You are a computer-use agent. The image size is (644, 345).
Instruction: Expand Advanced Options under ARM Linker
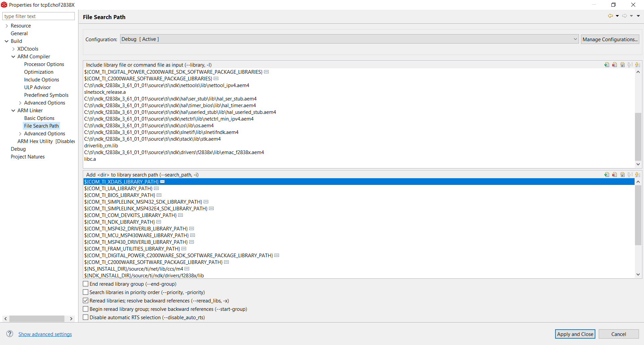[x=20, y=134]
